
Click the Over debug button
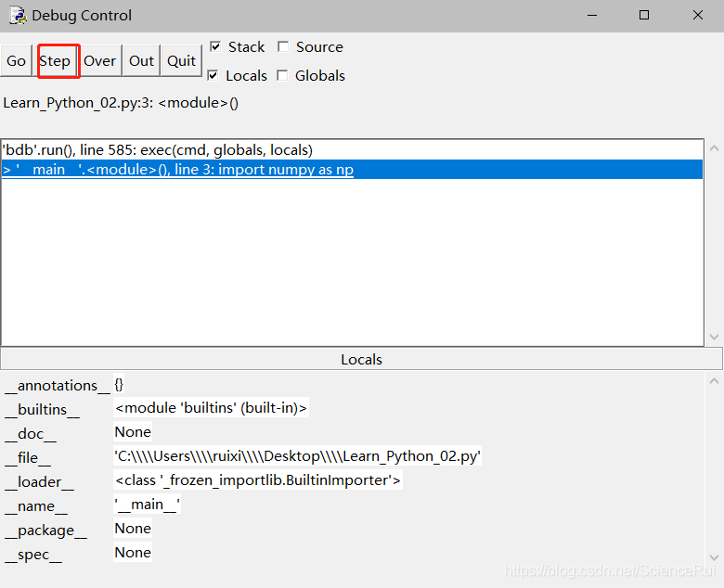coord(99,61)
